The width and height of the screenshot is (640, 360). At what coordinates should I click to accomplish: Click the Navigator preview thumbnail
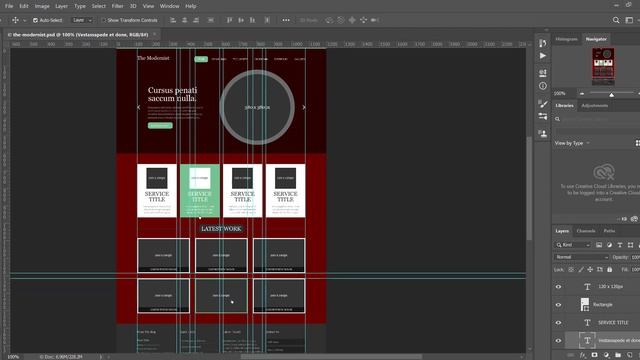click(603, 66)
